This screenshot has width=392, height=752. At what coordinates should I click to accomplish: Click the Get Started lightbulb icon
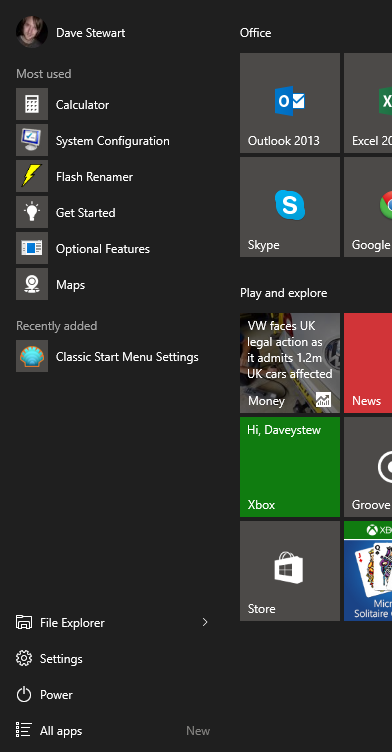32,212
